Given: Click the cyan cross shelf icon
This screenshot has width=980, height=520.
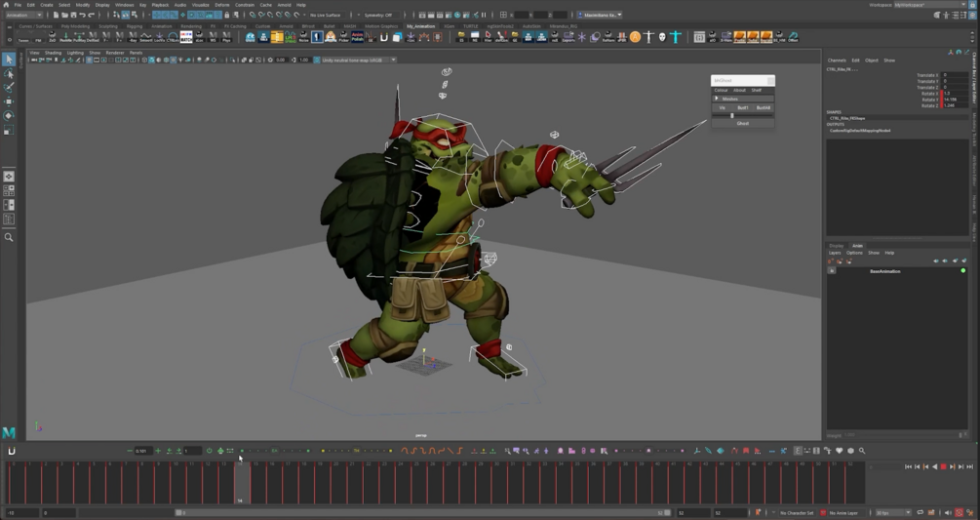Looking at the screenshot, I should [676, 37].
